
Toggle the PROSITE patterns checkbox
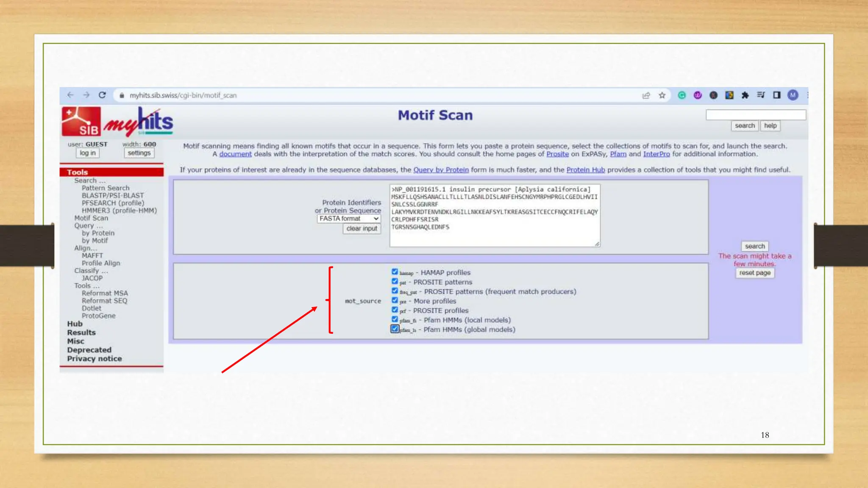pos(395,281)
